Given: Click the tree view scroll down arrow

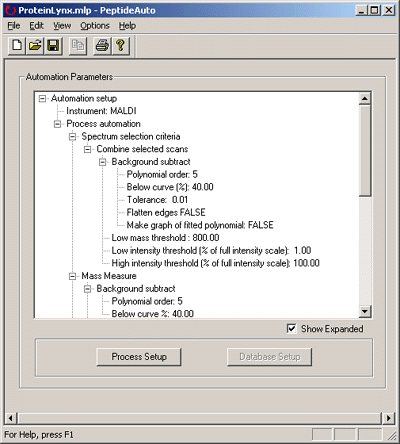Looking at the screenshot, I should coord(365,312).
